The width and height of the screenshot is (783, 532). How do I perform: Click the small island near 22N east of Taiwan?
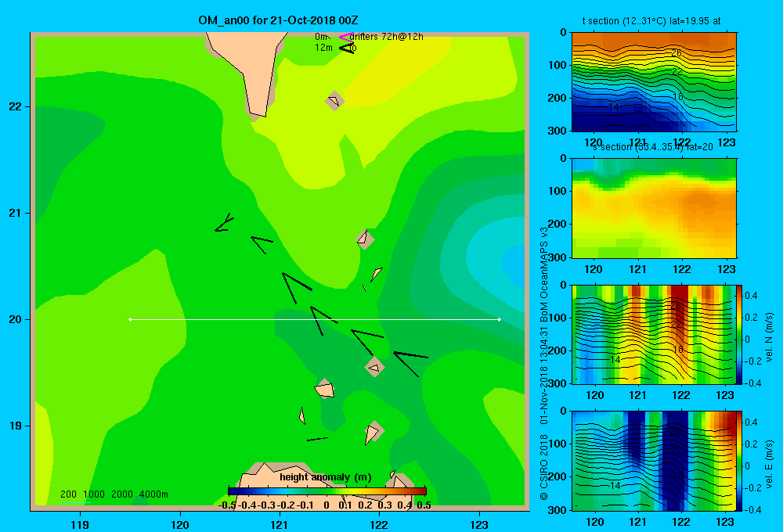coord(334,101)
